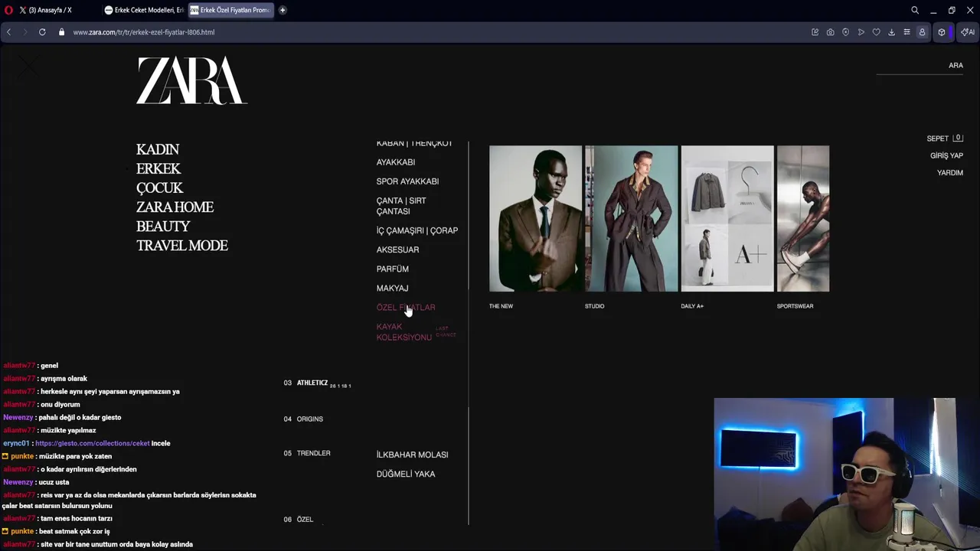Open a new tab with the plus button

coord(283,10)
